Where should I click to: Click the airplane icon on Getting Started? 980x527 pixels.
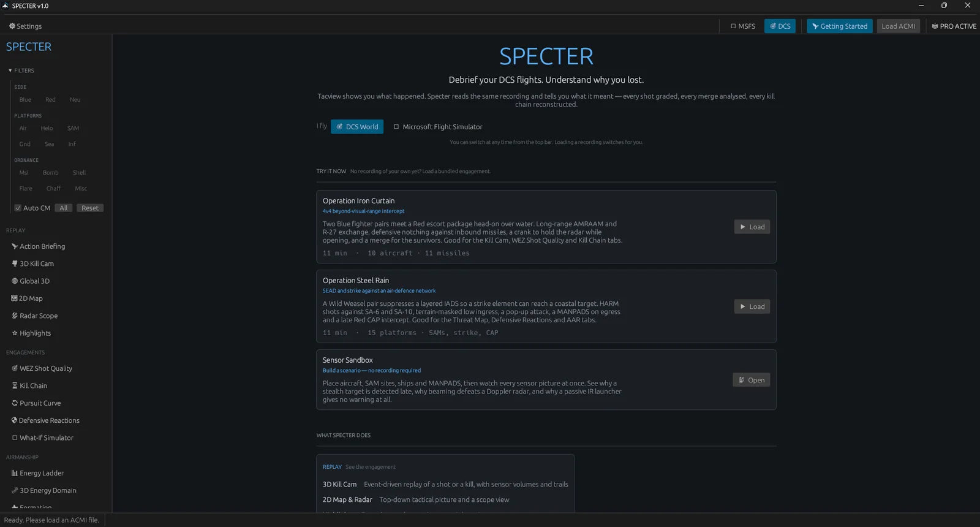[x=815, y=26]
